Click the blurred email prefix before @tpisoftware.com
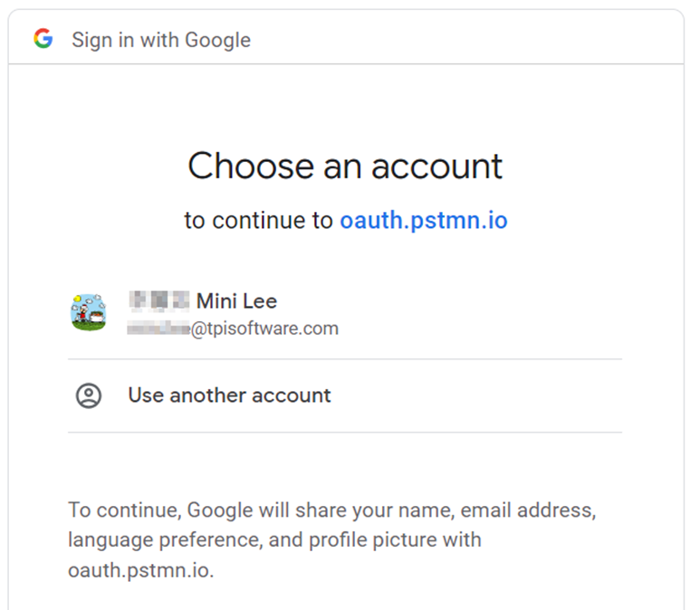This screenshot has width=700, height=610. tap(158, 329)
